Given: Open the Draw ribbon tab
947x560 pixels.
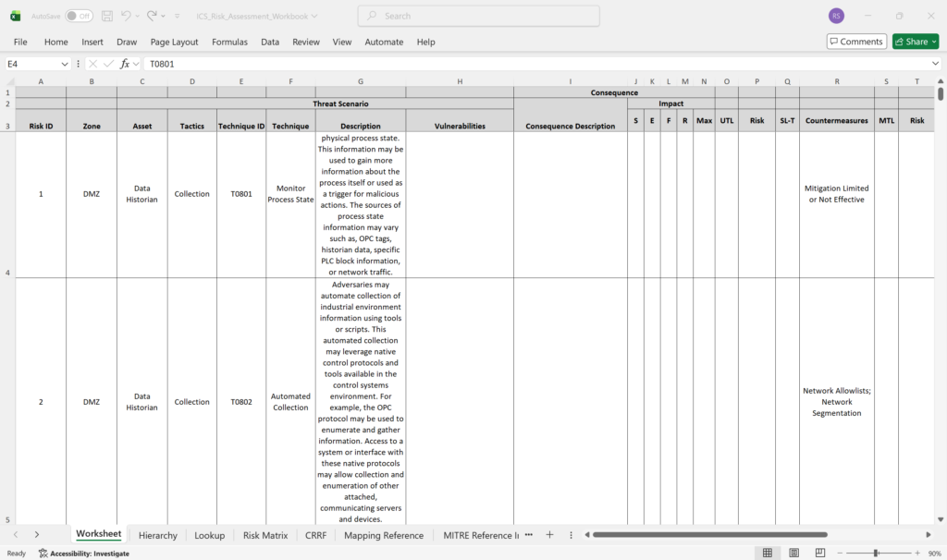Looking at the screenshot, I should click(x=127, y=42).
